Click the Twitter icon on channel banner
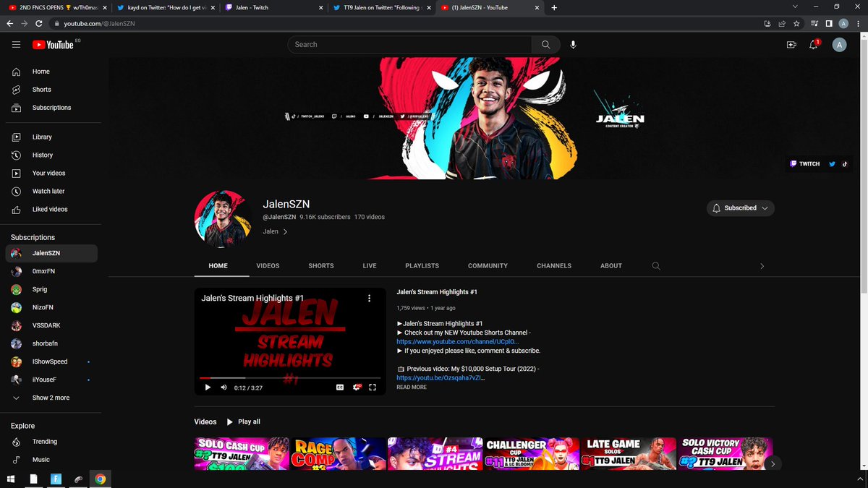 (x=832, y=164)
